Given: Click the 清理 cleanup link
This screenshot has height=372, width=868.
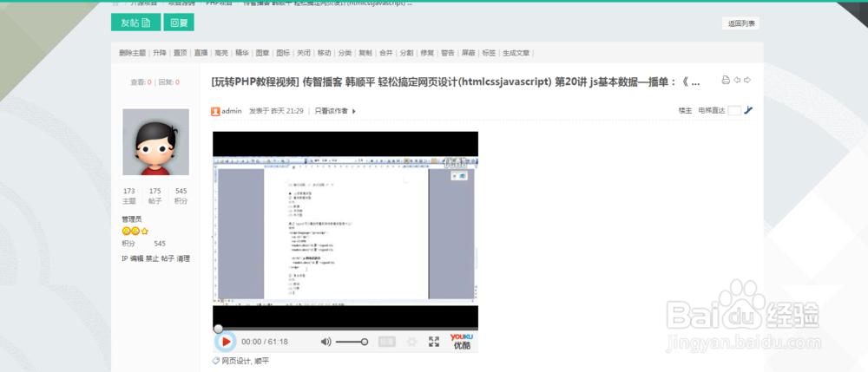Looking at the screenshot, I should [182, 258].
